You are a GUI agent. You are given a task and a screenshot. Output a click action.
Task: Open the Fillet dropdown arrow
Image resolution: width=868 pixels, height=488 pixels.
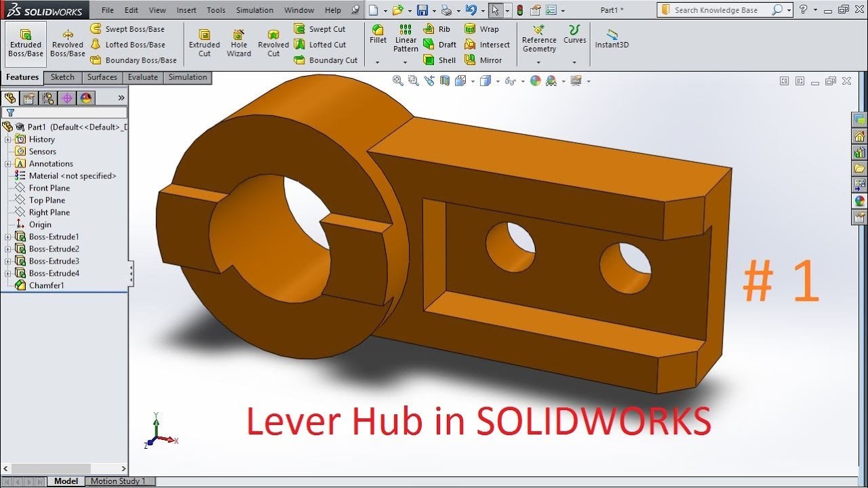click(378, 62)
